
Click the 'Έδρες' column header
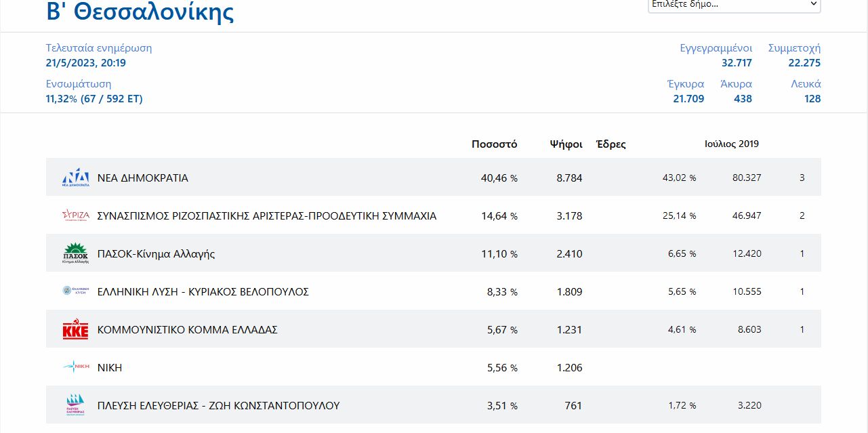point(611,144)
